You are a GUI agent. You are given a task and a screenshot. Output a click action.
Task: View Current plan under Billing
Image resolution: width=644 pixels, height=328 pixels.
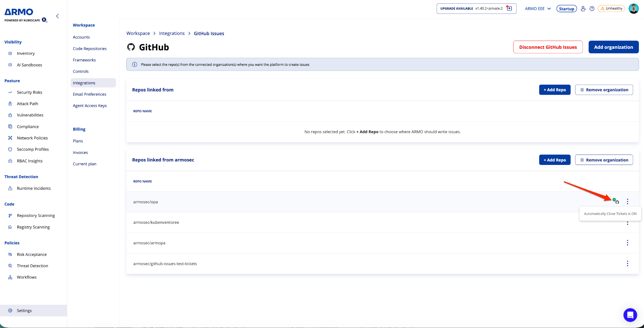point(85,164)
